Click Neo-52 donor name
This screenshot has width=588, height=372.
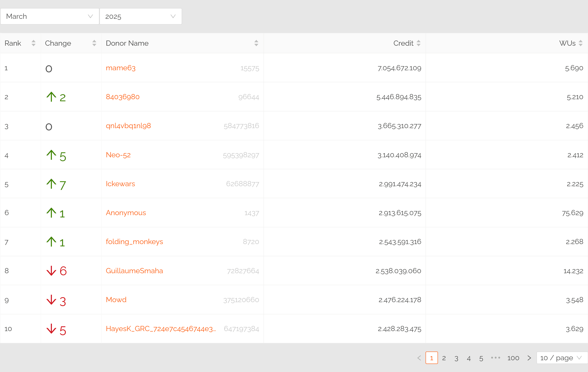point(118,155)
